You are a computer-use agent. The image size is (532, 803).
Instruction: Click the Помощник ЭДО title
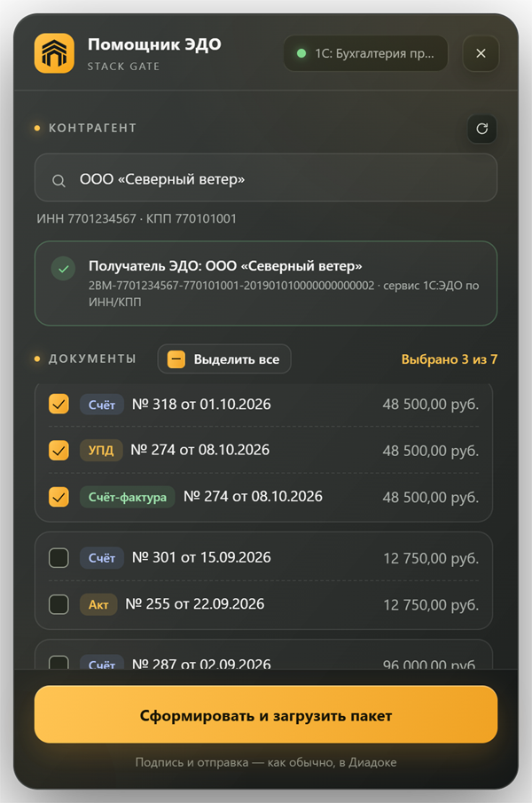154,44
